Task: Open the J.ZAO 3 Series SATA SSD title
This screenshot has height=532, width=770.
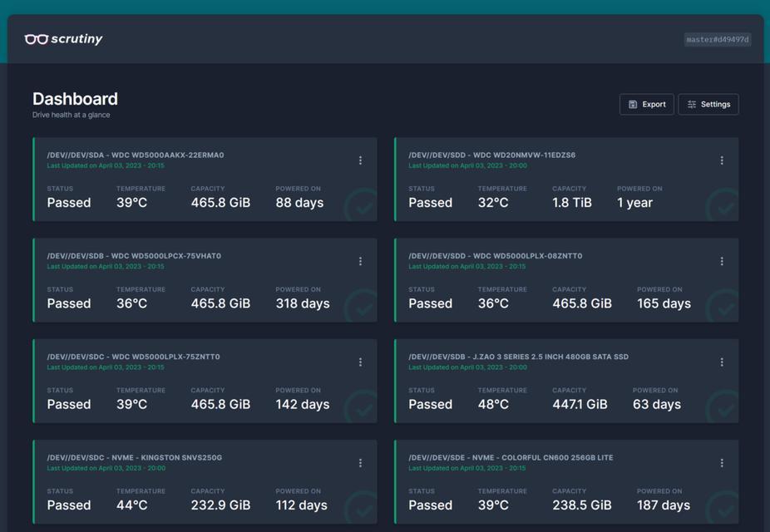Action: (x=519, y=357)
